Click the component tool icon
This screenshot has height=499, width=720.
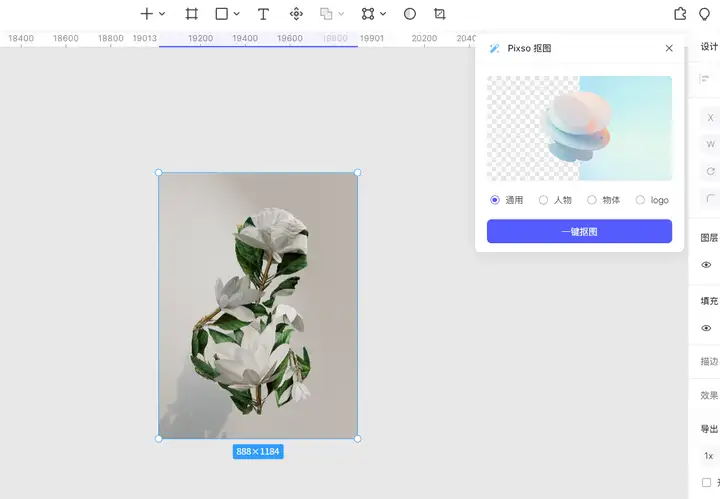pos(296,14)
